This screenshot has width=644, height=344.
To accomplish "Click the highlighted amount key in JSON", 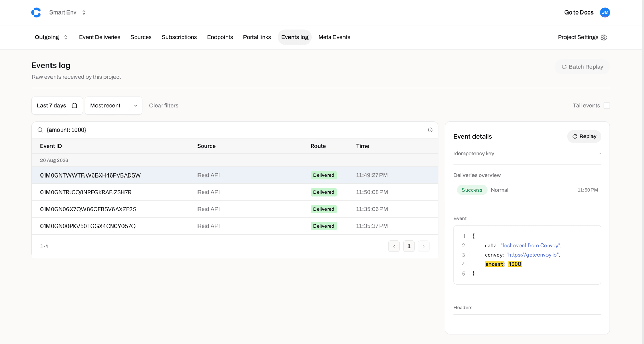I will (x=494, y=264).
